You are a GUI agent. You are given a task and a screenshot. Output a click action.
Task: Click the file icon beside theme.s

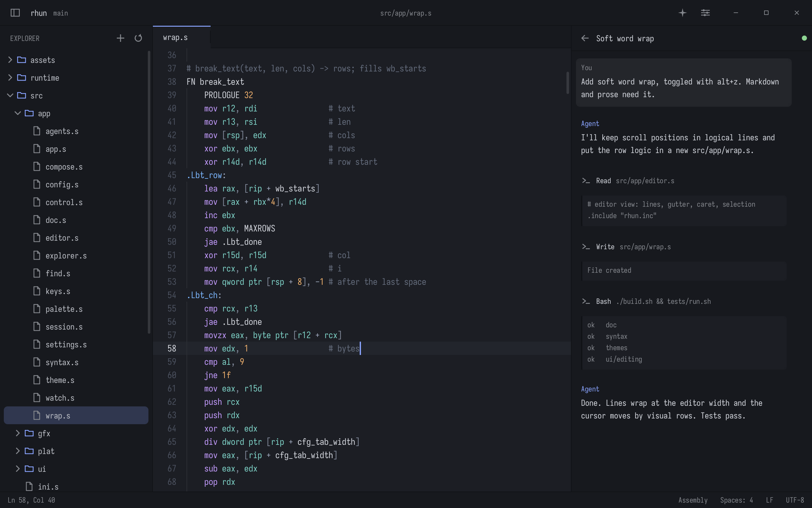[37, 380]
